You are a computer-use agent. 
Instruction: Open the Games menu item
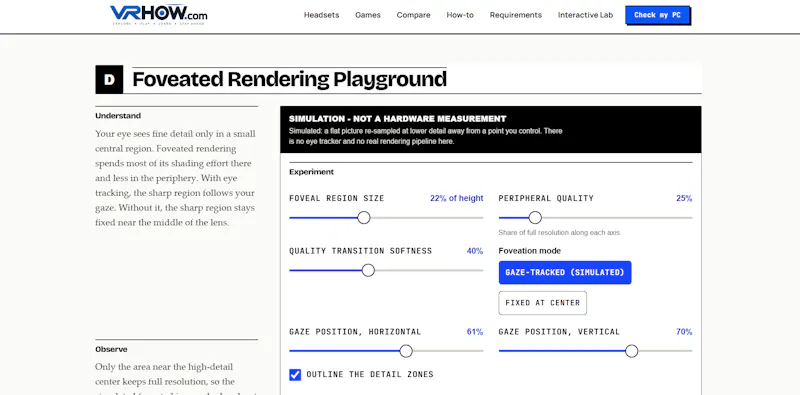368,15
